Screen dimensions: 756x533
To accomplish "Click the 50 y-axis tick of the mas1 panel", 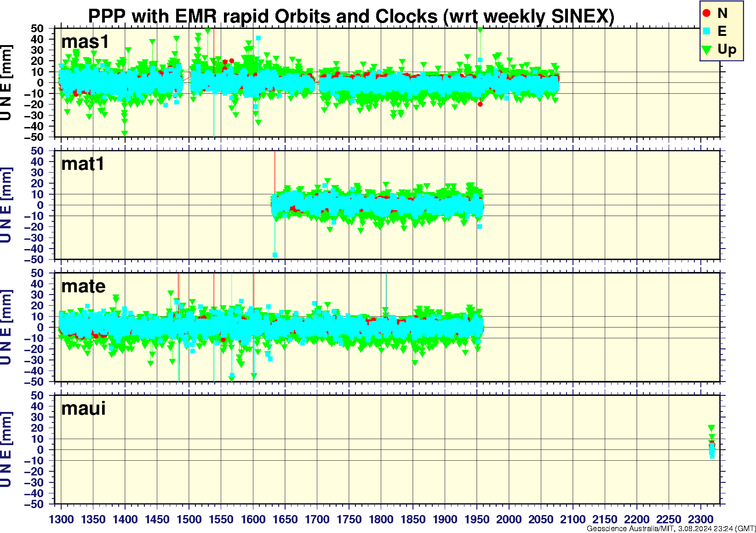I will click(x=37, y=29).
